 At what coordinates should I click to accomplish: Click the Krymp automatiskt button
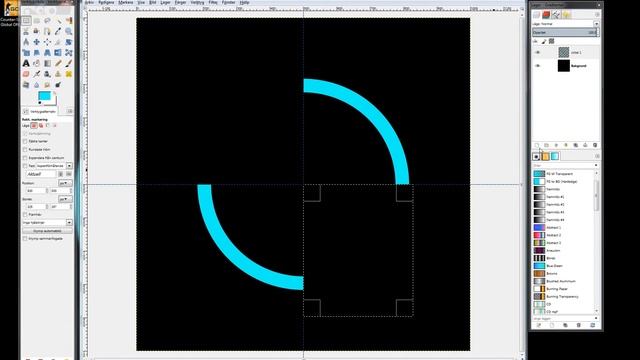[47, 231]
